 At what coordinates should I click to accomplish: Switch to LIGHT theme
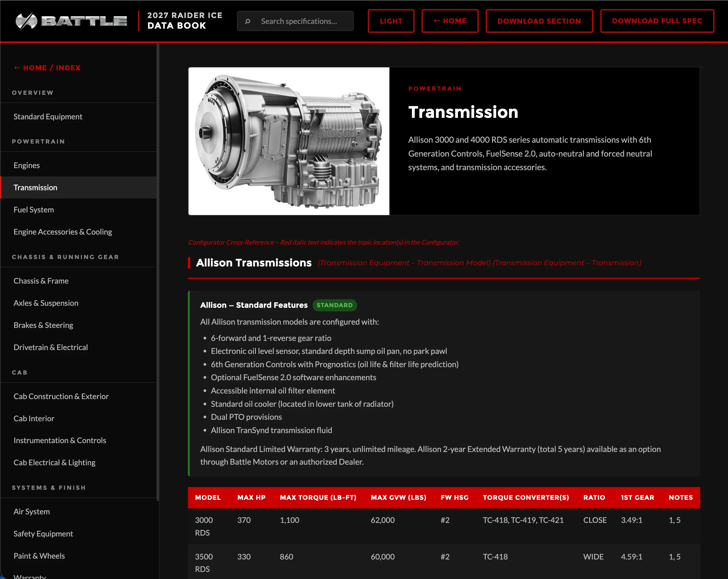pyautogui.click(x=391, y=21)
